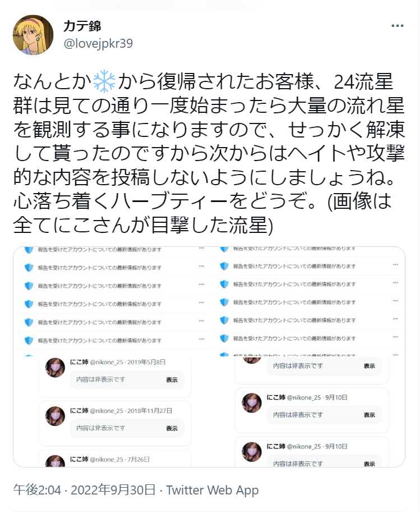This screenshot has width=420, height=513.
Task: Open the top-left attached notification screenshot
Action: click(x=111, y=301)
